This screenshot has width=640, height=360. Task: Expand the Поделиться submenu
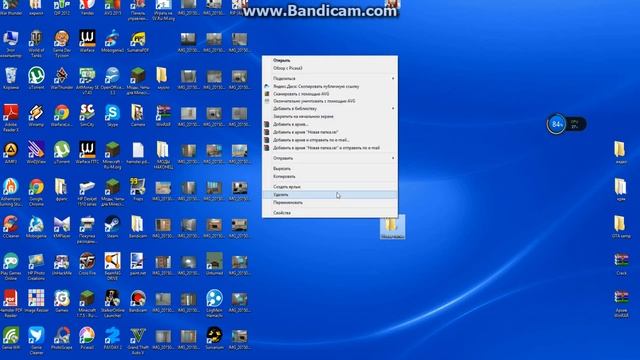pyautogui.click(x=329, y=78)
